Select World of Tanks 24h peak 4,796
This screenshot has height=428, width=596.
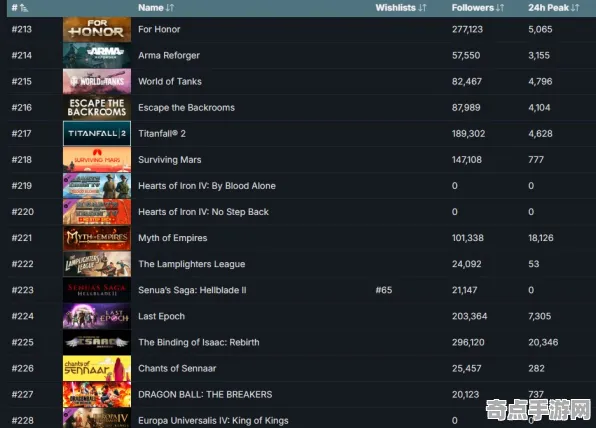pos(540,81)
